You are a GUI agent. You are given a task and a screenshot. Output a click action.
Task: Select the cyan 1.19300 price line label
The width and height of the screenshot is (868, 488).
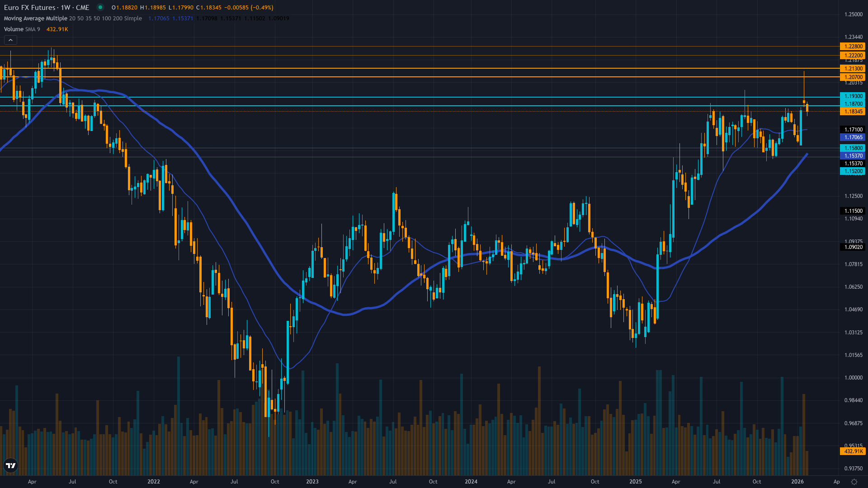(x=853, y=96)
